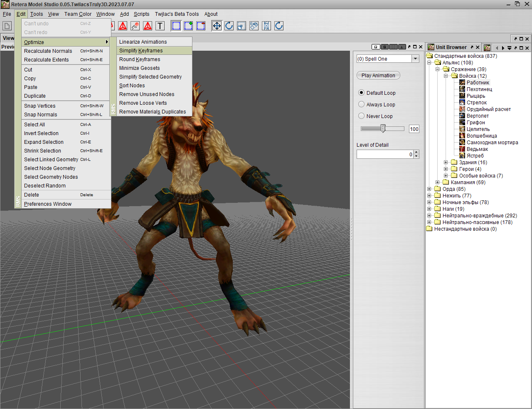This screenshot has width=532, height=409.
Task: Click Minimize Geosets entry
Action: (154, 68)
